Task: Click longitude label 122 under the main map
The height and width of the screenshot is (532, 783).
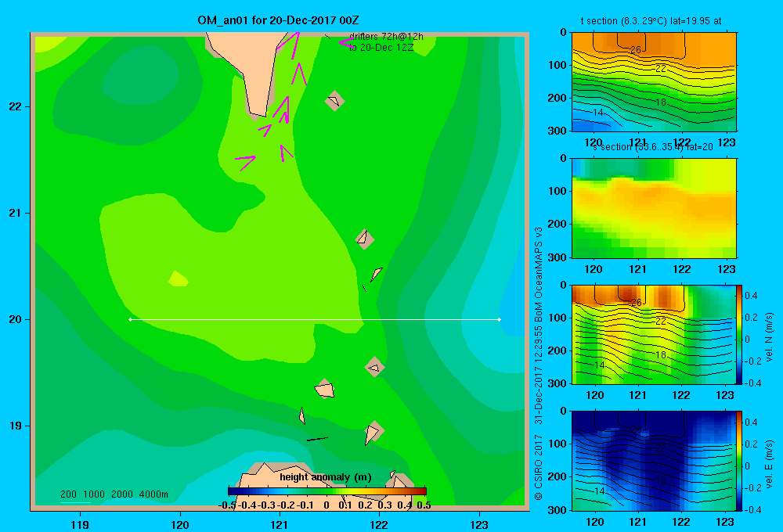Action: tap(379, 524)
